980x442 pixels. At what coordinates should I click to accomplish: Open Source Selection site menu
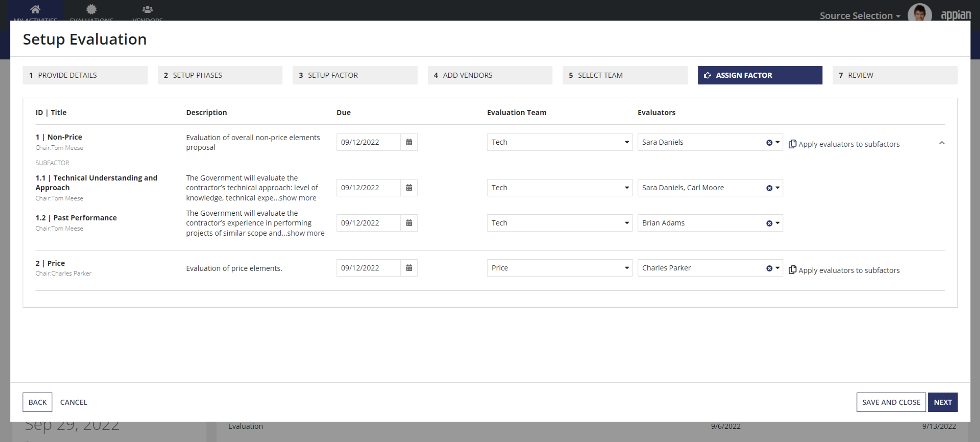click(x=860, y=16)
